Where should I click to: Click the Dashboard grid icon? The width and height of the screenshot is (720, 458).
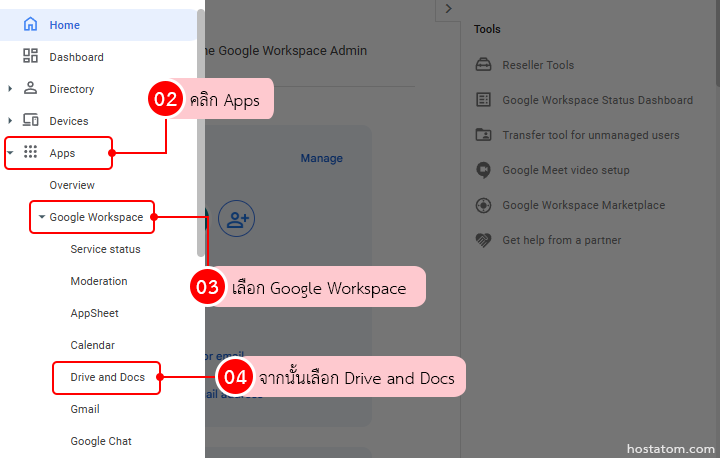point(30,56)
